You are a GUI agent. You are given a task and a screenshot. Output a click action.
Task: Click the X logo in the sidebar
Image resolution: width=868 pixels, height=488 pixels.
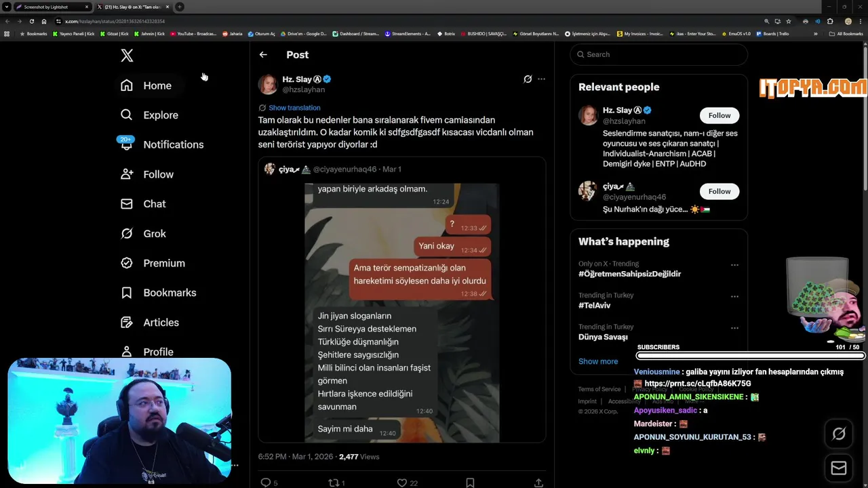[127, 56]
